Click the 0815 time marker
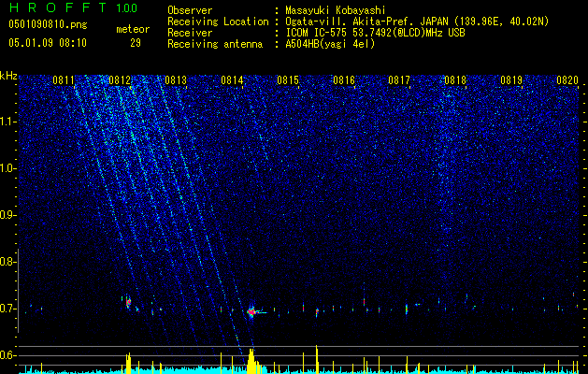The height and width of the screenshot is (374, 588). click(x=288, y=79)
